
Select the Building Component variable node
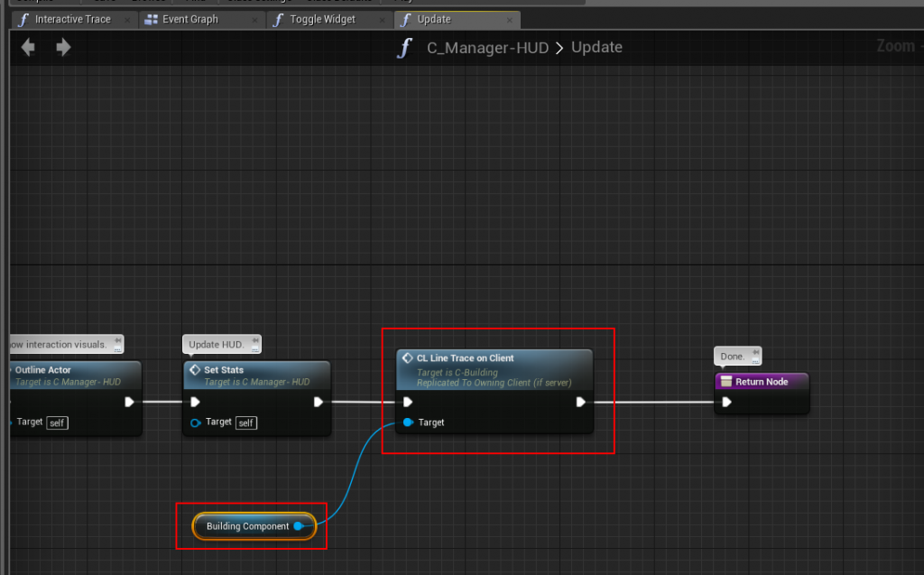coord(247,526)
